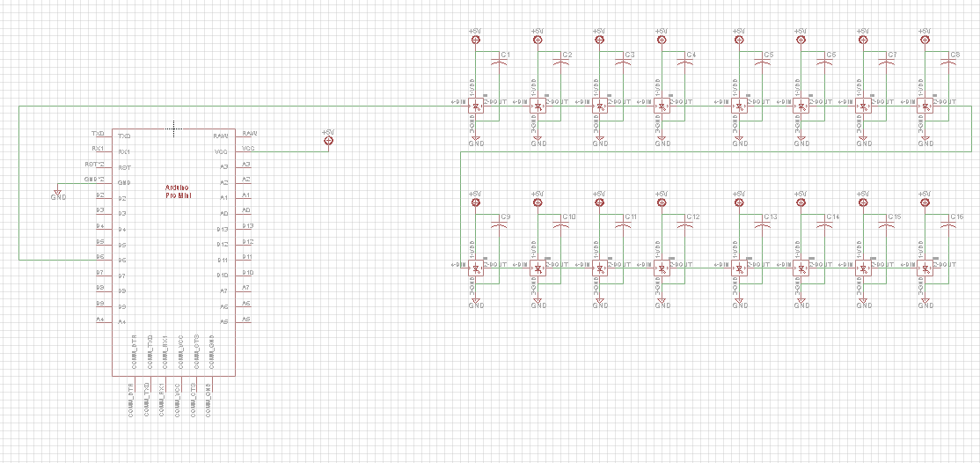
Task: Pick the LED symbol next to C8
Action: 925,107
